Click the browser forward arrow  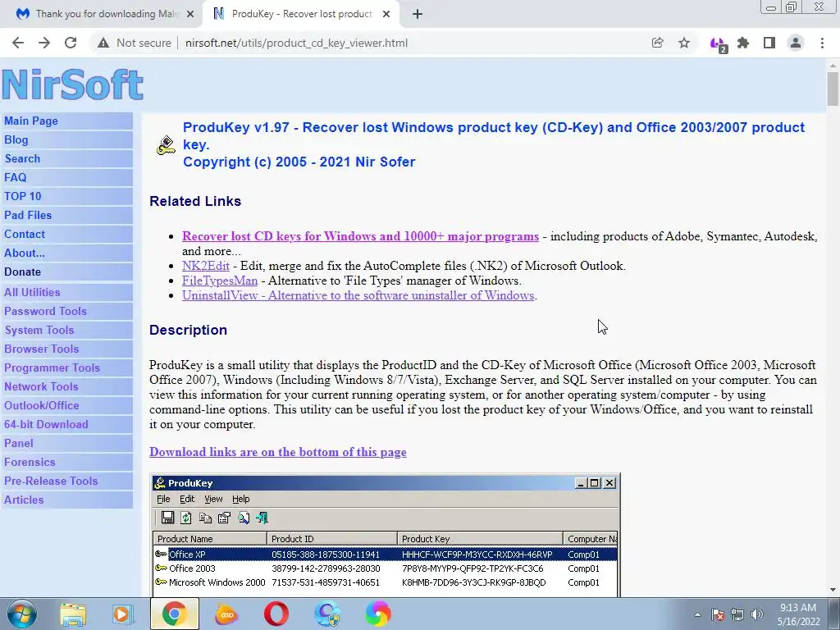[44, 43]
